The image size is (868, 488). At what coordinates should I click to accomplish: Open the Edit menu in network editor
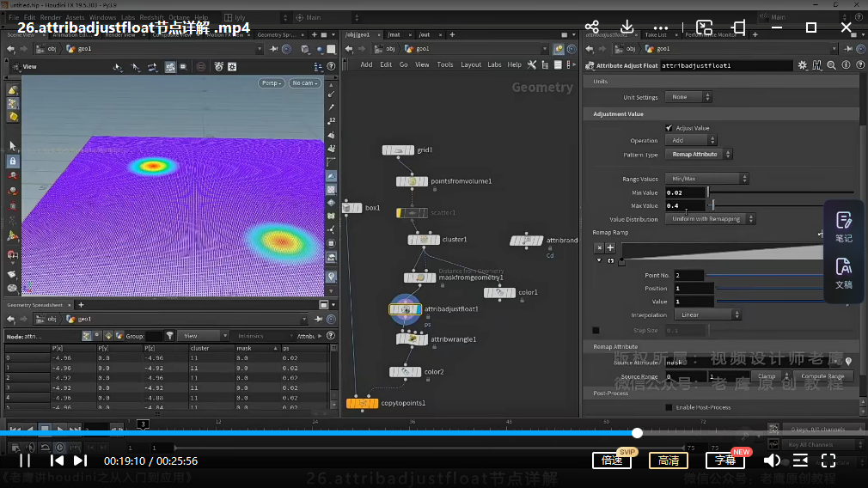point(386,64)
